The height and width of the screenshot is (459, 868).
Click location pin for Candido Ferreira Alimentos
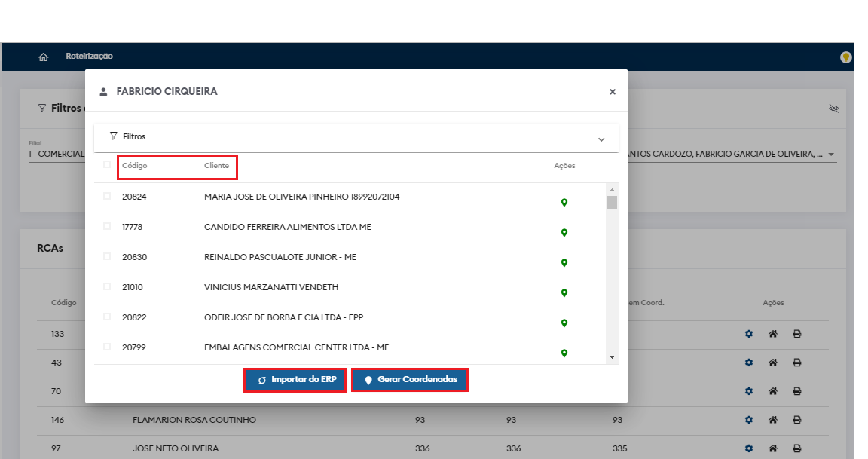click(564, 232)
